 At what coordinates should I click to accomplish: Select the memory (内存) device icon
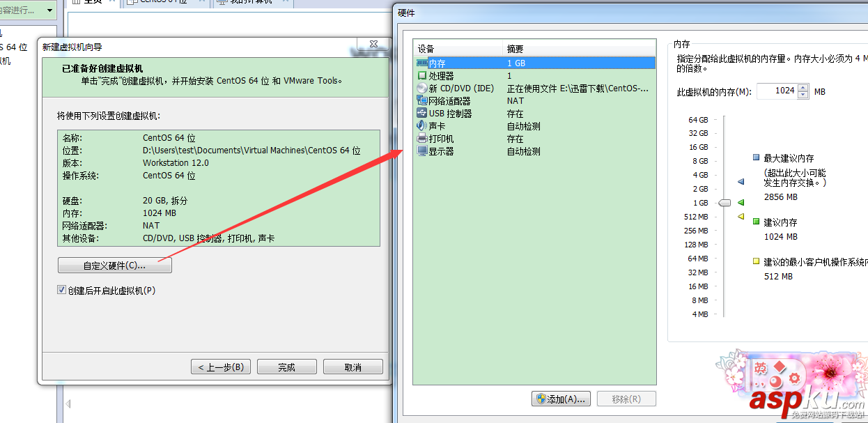422,63
